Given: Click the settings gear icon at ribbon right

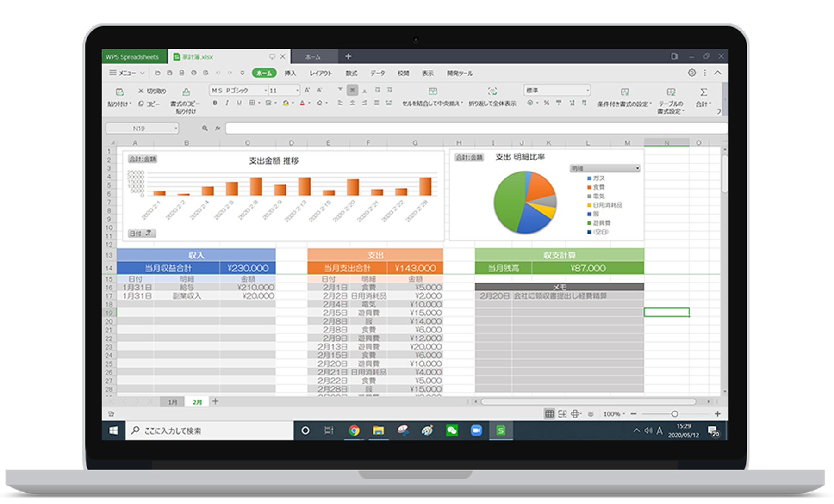Looking at the screenshot, I should pos(692,73).
